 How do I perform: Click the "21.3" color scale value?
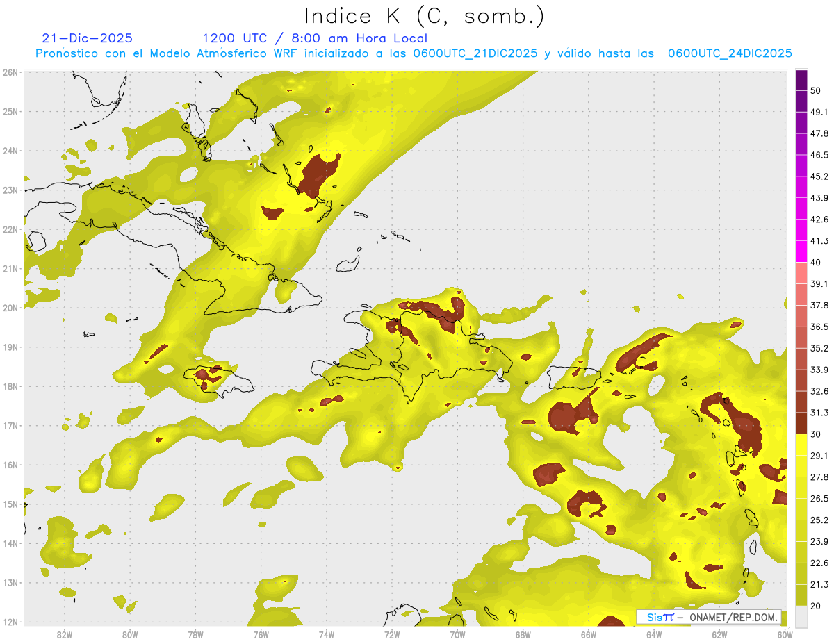click(819, 584)
